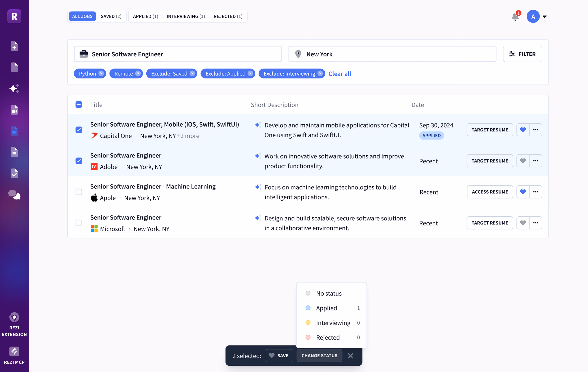Click the APPLIED status badge
Image resolution: width=588 pixels, height=372 pixels.
[431, 136]
